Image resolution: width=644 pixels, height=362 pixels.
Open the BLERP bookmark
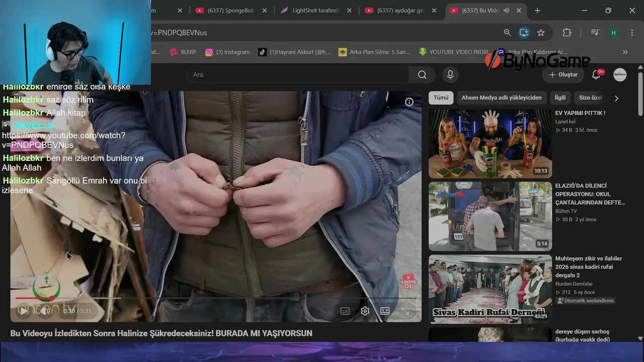183,52
